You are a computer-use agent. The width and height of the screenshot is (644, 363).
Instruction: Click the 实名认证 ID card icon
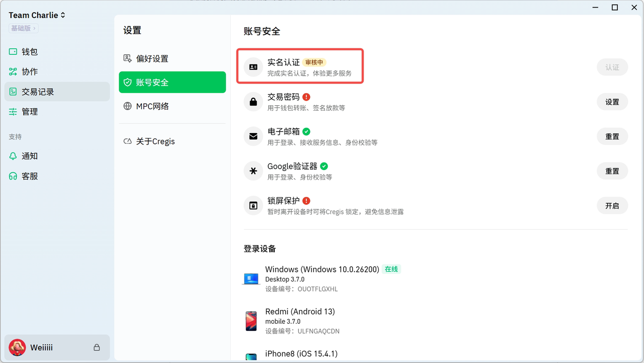253,67
